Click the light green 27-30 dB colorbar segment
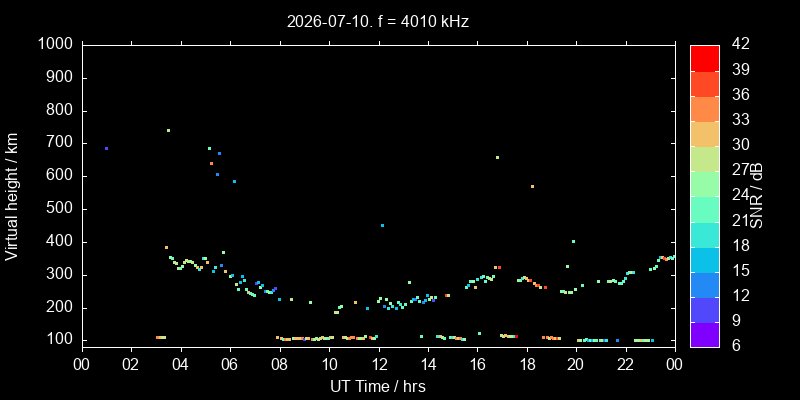This screenshot has width=800, height=400. (705, 159)
